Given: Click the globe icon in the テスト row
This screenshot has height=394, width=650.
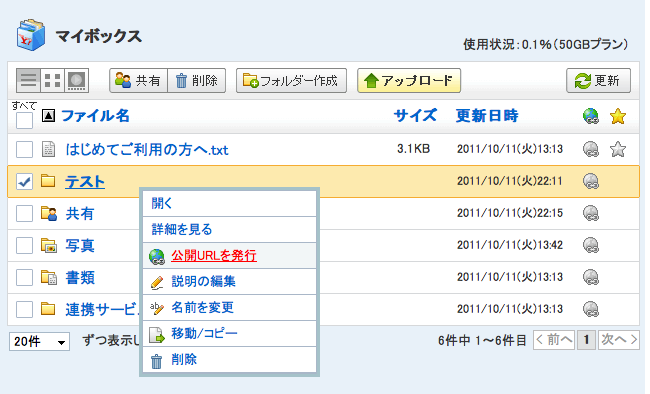Looking at the screenshot, I should 591,181.
